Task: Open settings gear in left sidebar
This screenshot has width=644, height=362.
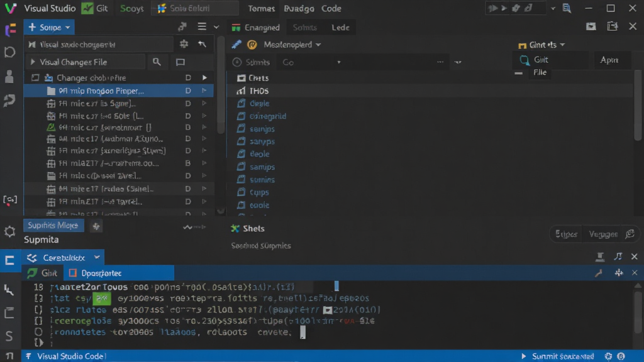Action: point(9,231)
